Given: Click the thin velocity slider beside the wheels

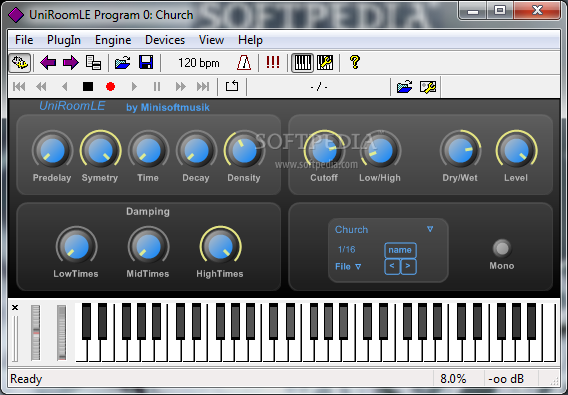Looking at the screenshot, I should tap(15, 338).
